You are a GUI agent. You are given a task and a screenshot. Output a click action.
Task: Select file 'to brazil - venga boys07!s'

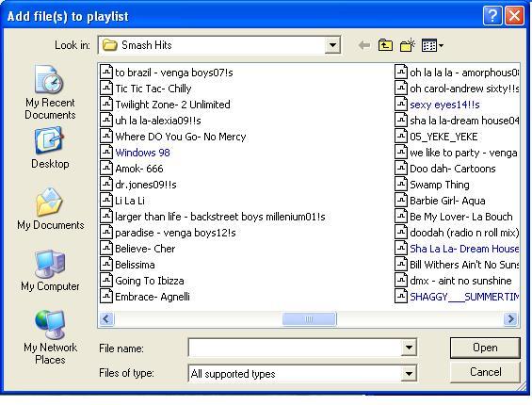click(x=167, y=73)
